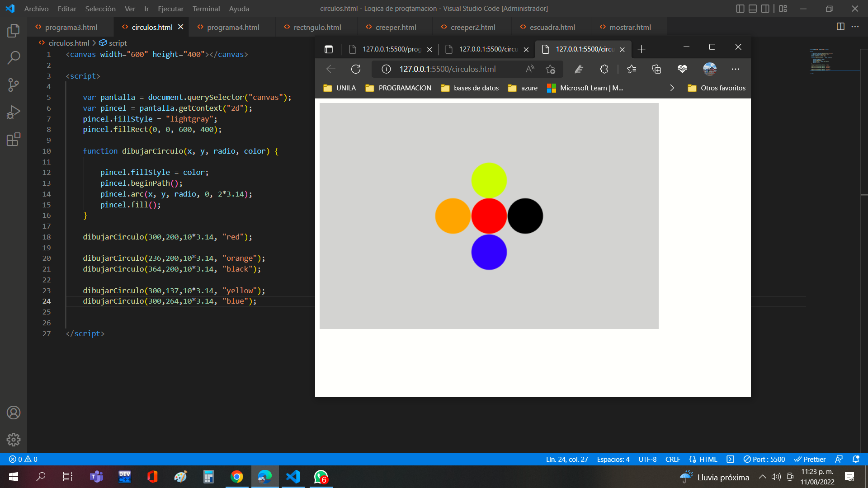868x488 pixels.
Task: Open Microsoft Learn favorite link
Action: coord(585,88)
